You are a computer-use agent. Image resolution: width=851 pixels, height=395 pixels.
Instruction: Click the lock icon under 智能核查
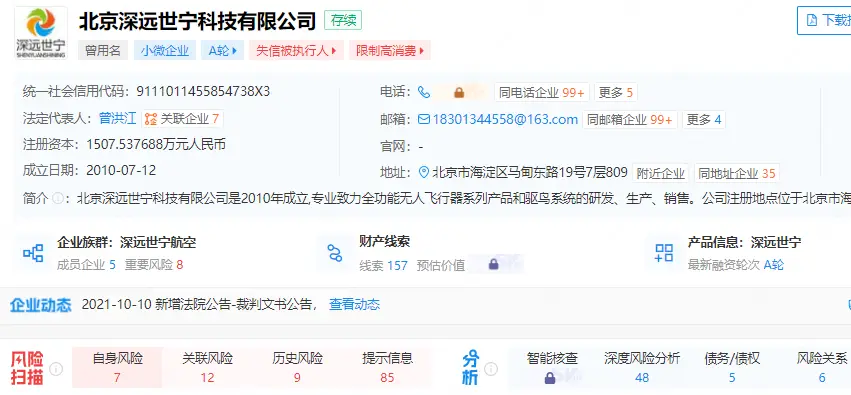coord(549,377)
